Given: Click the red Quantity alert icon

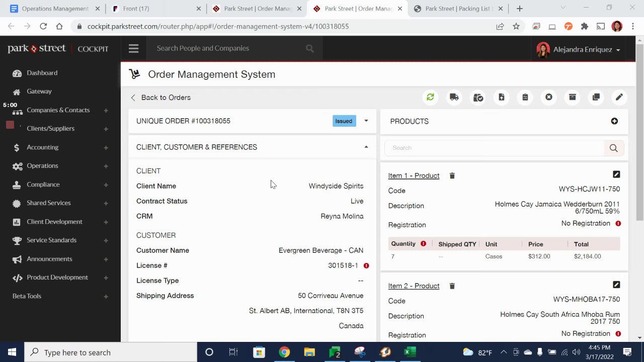Looking at the screenshot, I should pos(423,243).
